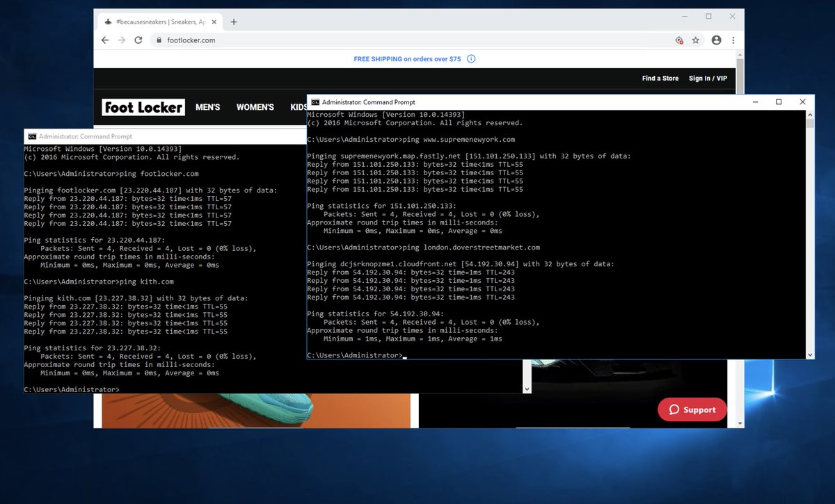
Task: Click inside the browser address bar
Action: [x=278, y=40]
